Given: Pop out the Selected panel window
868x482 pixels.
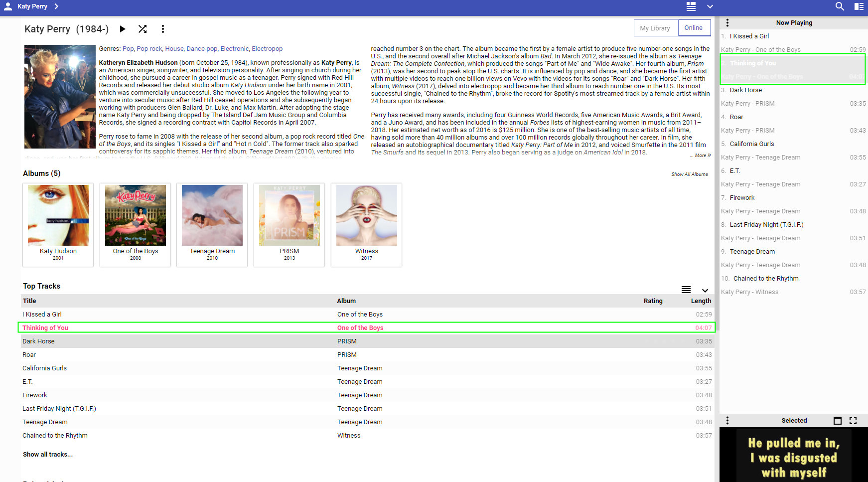Looking at the screenshot, I should coord(838,421).
